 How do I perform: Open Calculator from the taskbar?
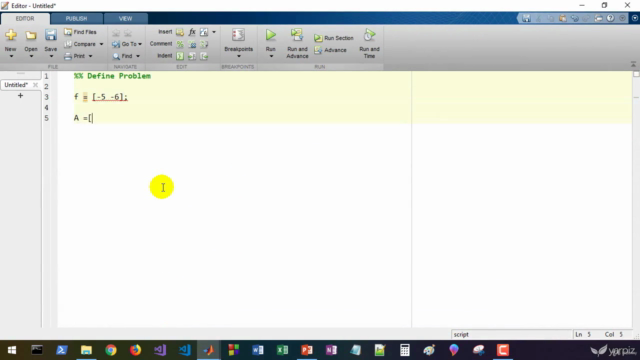tap(404, 350)
